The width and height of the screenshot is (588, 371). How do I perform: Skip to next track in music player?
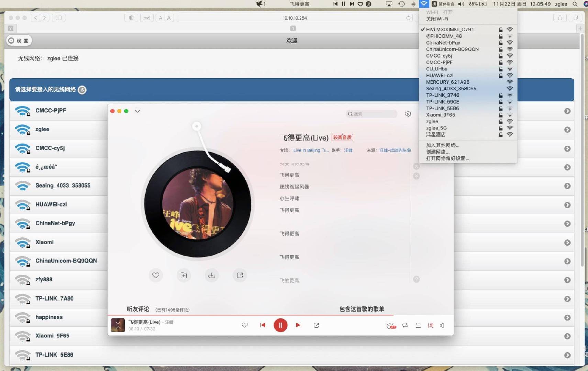click(298, 325)
